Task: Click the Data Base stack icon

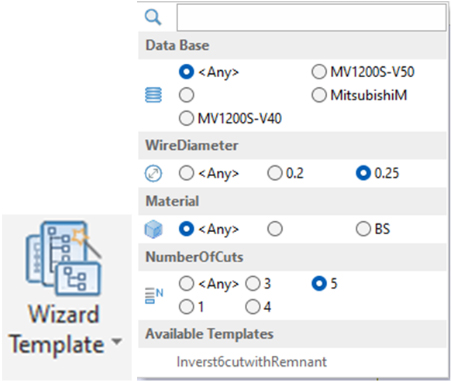Action: pos(153,95)
